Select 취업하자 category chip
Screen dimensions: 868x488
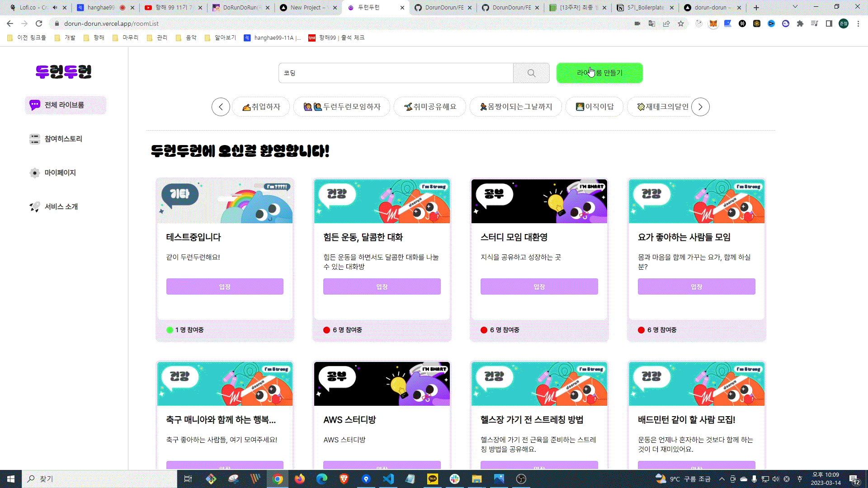(x=261, y=107)
